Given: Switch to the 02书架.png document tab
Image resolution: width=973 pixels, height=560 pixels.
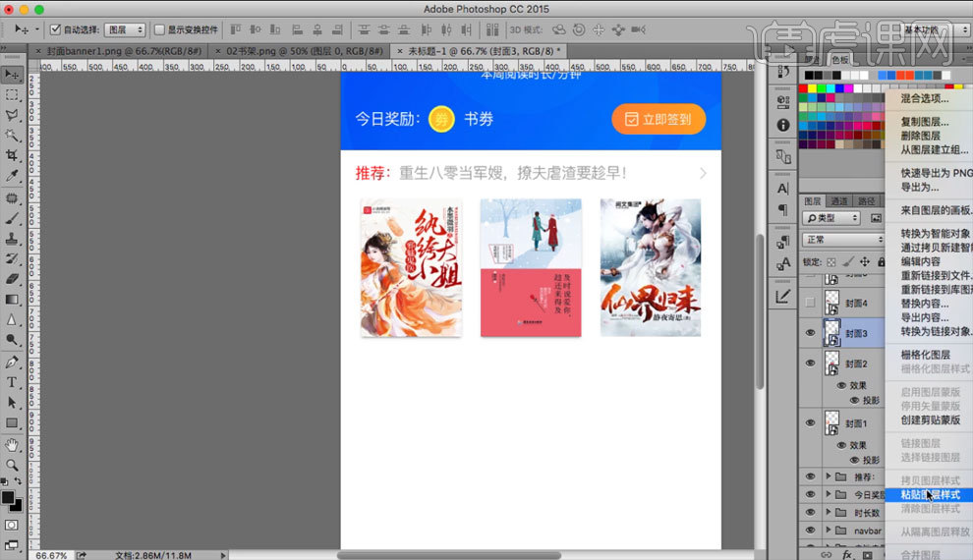Looking at the screenshot, I should 304,51.
